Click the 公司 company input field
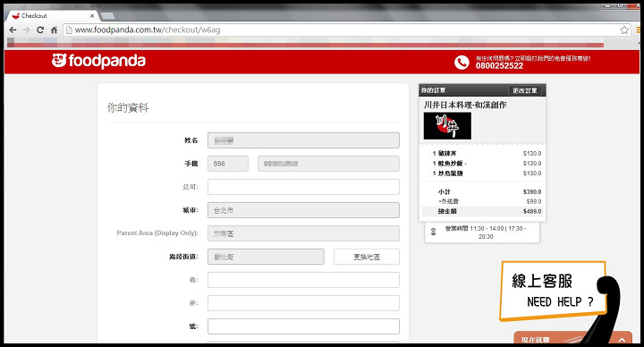 pos(303,187)
